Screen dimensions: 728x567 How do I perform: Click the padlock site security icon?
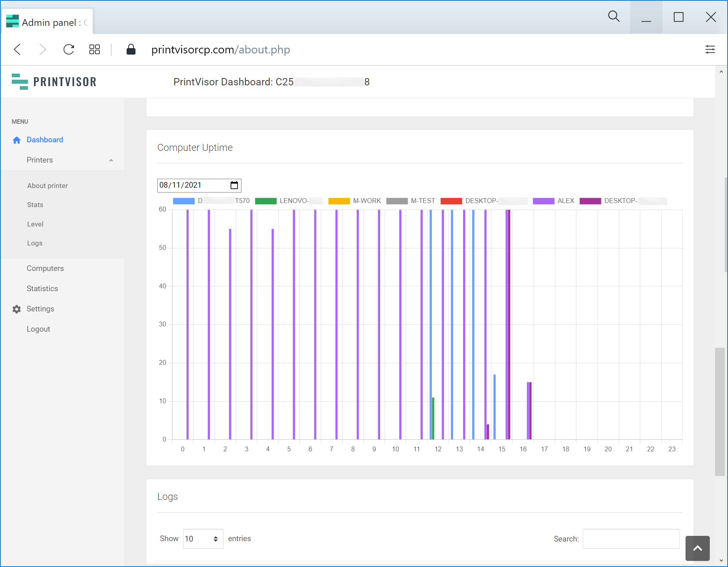click(x=131, y=49)
